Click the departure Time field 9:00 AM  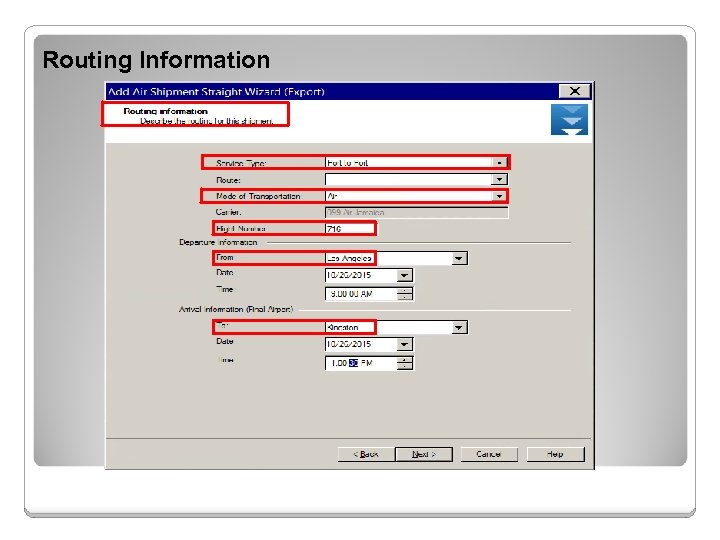pyautogui.click(x=361, y=294)
